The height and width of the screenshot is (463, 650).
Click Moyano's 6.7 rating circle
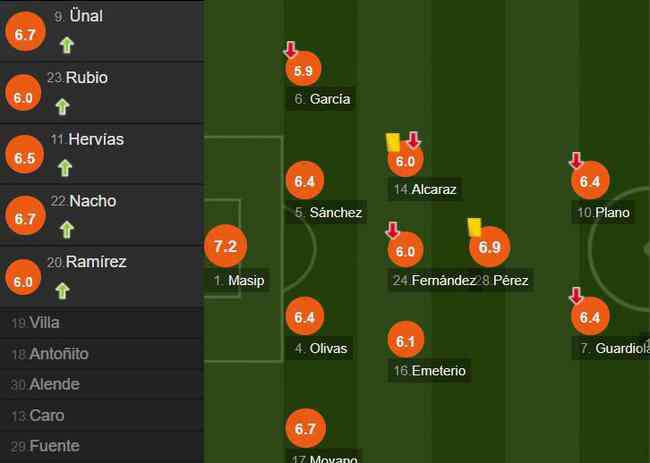point(305,428)
